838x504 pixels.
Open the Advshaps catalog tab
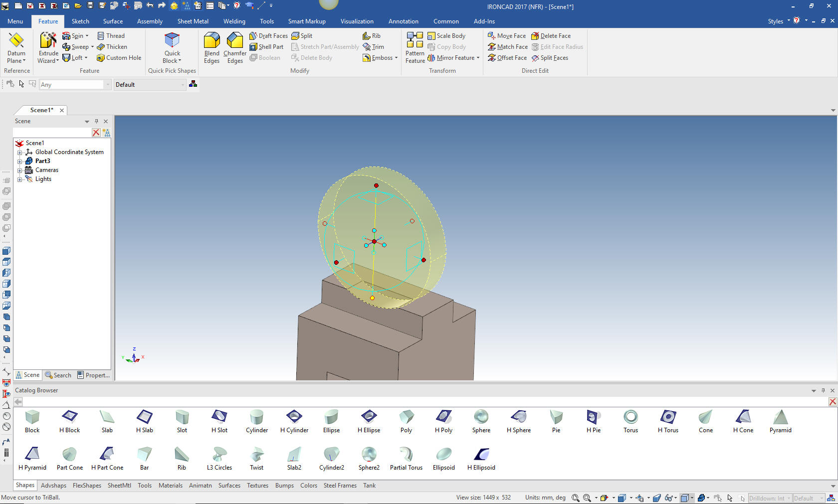[53, 486]
